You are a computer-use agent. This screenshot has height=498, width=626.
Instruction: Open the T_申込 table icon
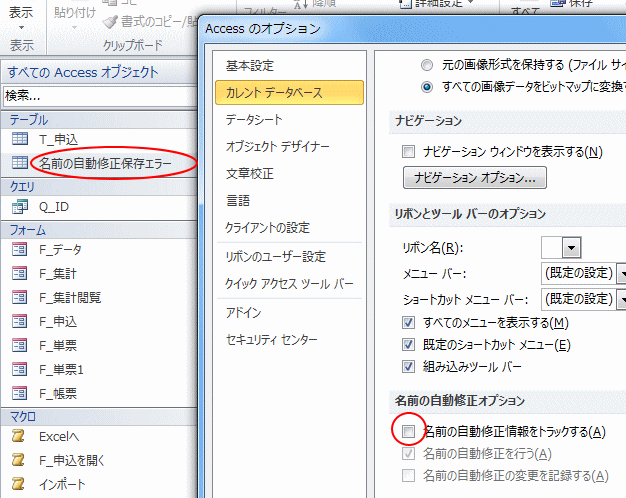point(20,139)
